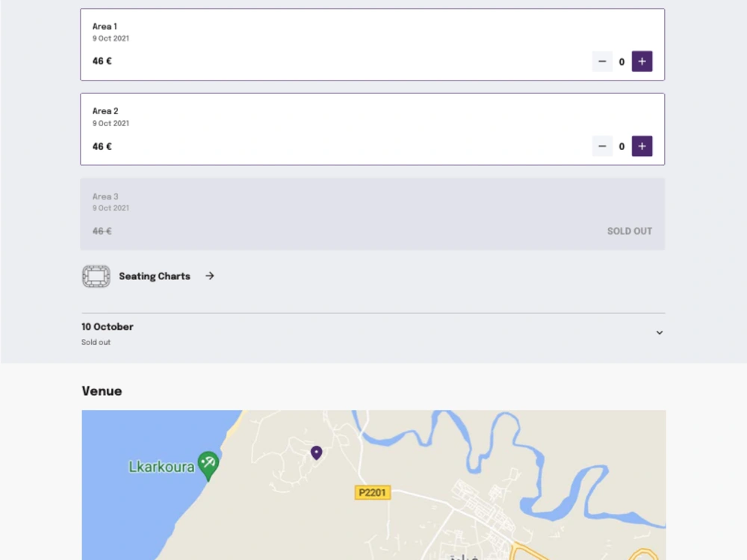Screen dimensions: 747x560
Task: Click the purple venue pin on map
Action: point(316,452)
